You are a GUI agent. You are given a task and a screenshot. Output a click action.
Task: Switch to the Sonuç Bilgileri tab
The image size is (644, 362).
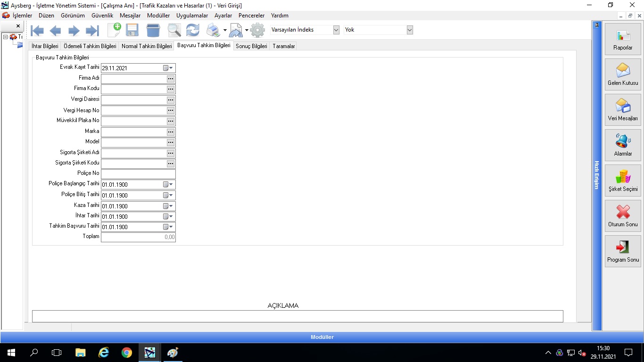[x=251, y=46]
